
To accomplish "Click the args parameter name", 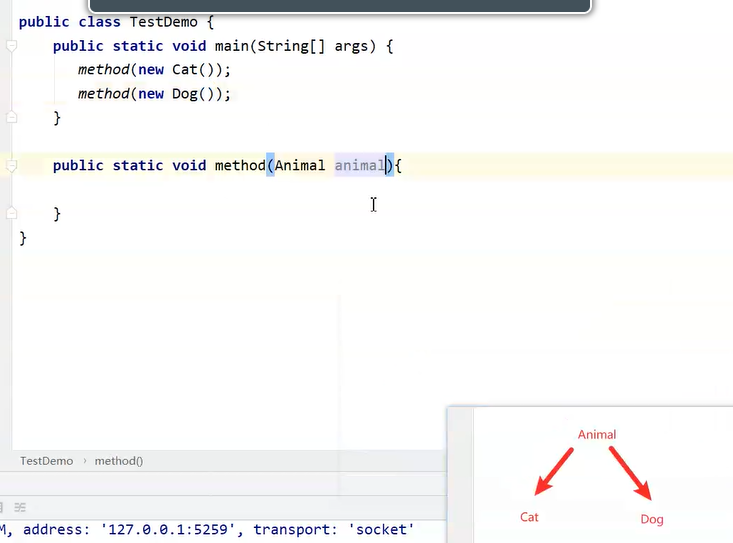I will click(352, 47).
